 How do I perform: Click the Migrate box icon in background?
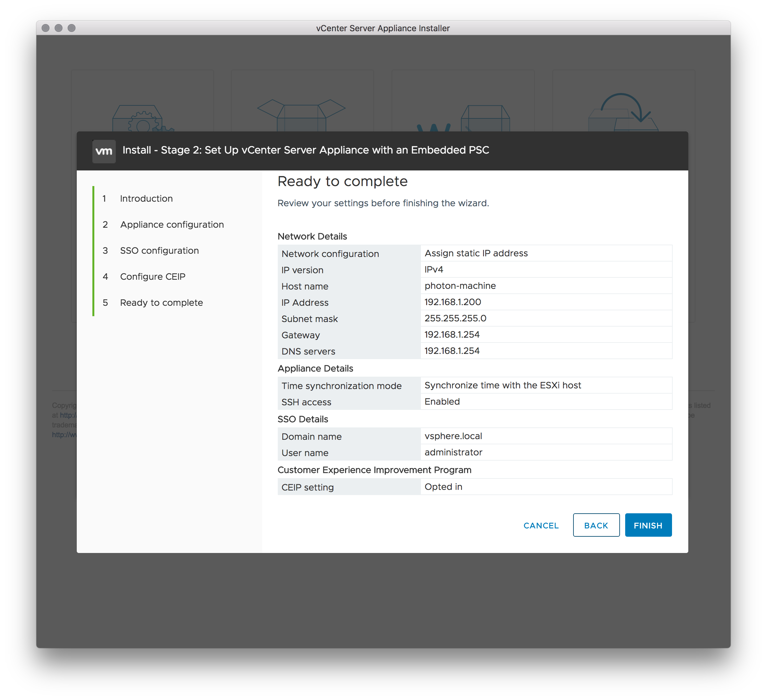[463, 118]
